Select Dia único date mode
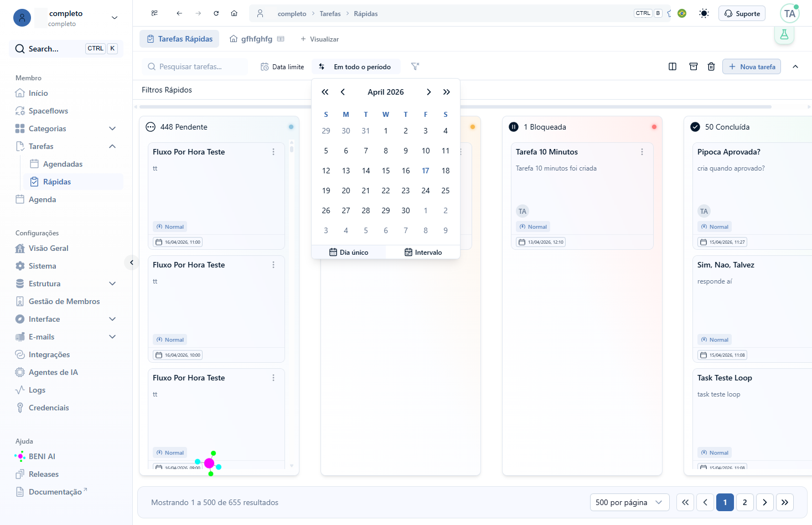This screenshot has width=812, height=525. pyautogui.click(x=349, y=252)
